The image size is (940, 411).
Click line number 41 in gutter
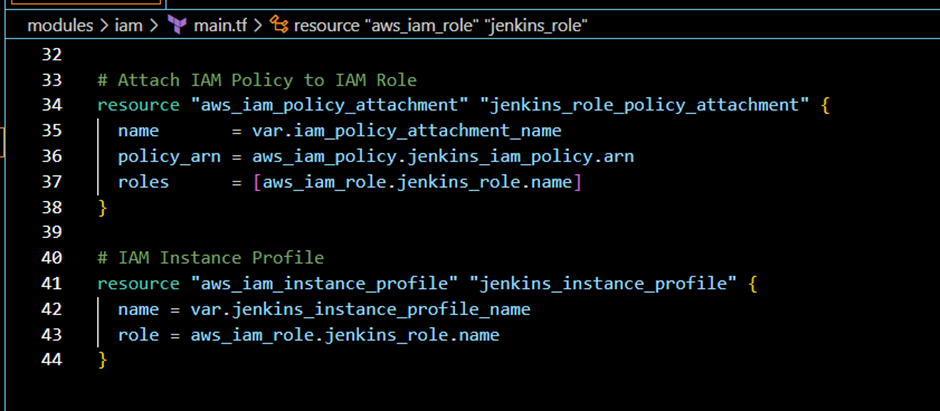pos(52,284)
